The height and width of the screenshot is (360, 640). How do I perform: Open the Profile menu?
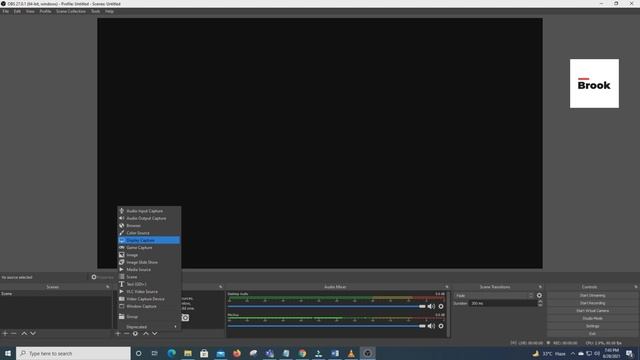(45, 11)
